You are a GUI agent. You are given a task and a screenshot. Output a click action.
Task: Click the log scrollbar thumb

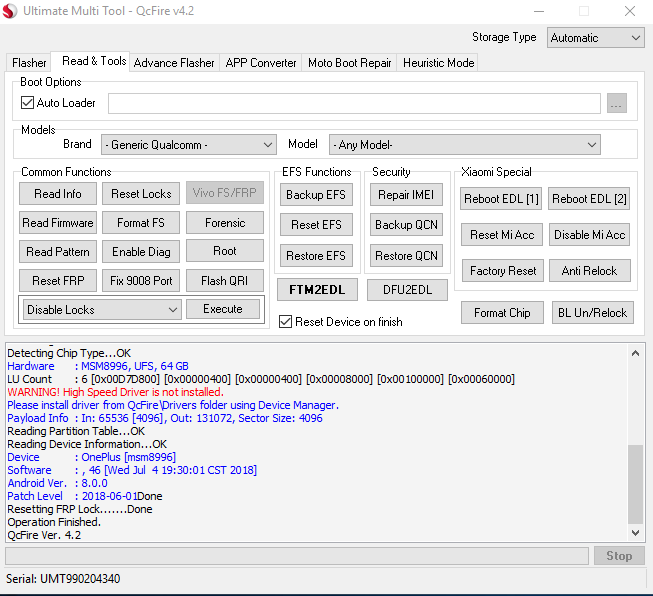(635, 484)
